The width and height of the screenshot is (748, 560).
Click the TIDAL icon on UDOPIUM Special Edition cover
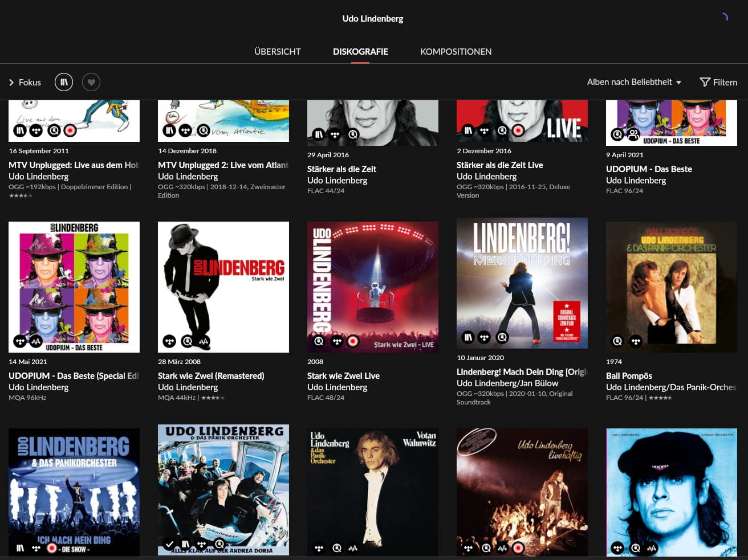[20, 341]
